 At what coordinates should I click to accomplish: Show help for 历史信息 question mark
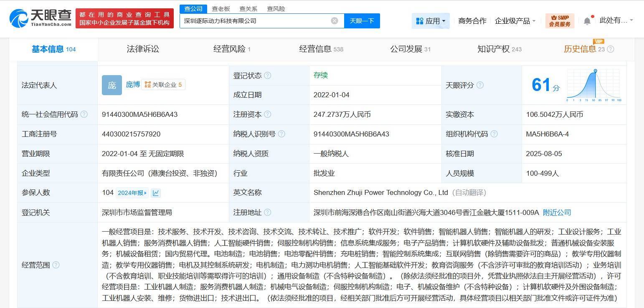(x=611, y=49)
